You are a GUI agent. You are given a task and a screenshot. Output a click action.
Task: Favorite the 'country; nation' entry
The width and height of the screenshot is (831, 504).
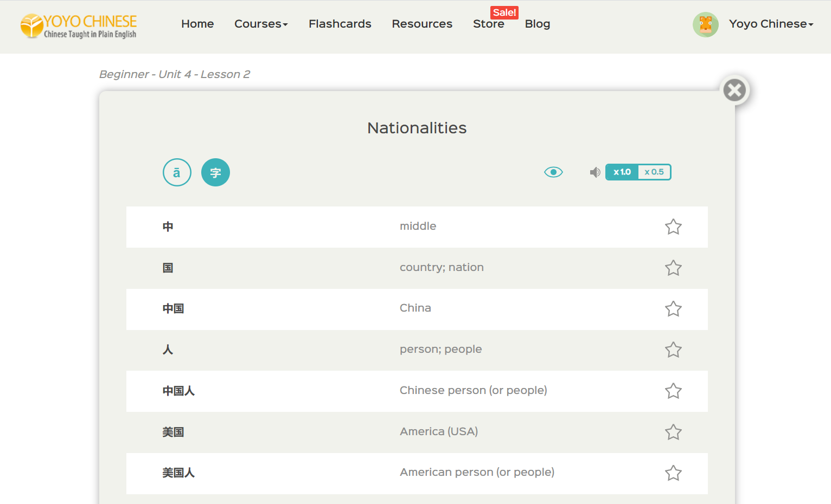tap(673, 268)
